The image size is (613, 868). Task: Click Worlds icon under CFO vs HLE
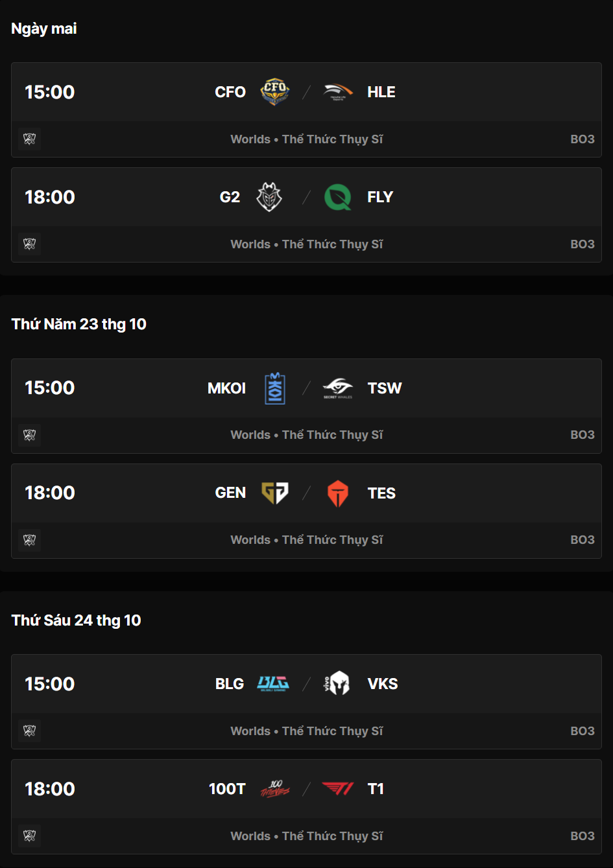pos(29,139)
